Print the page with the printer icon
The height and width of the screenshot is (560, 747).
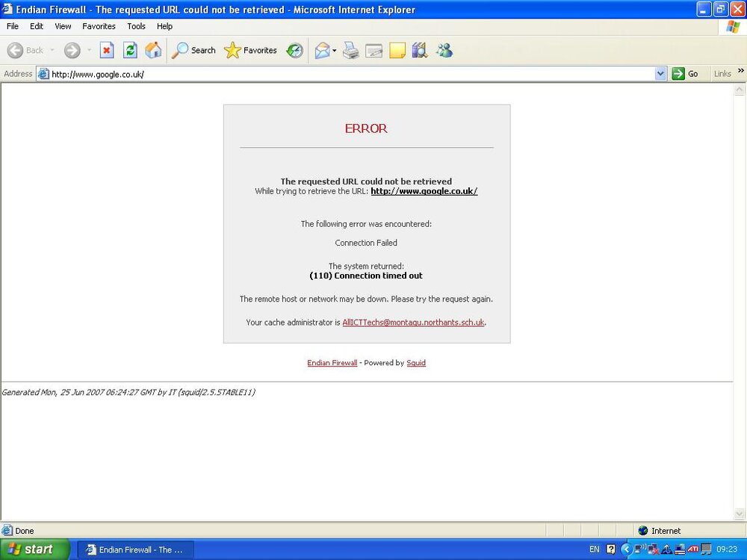[351, 50]
